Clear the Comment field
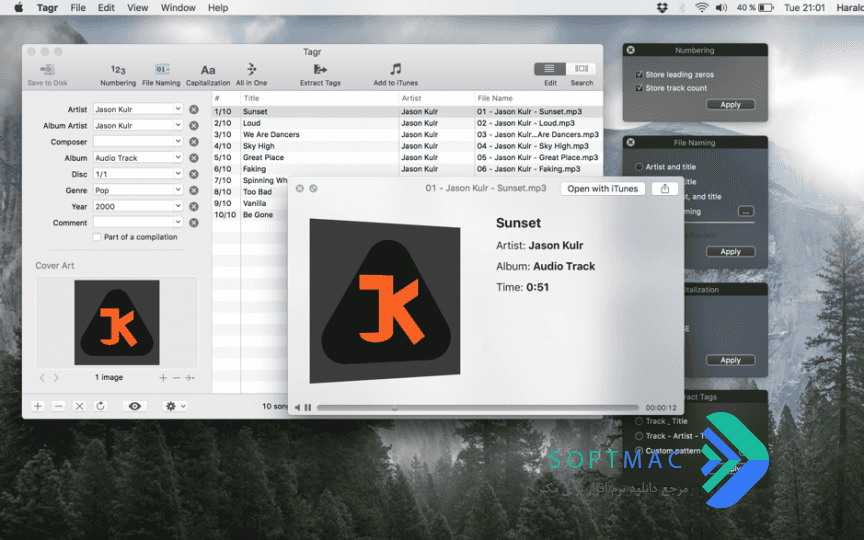 coord(194,223)
